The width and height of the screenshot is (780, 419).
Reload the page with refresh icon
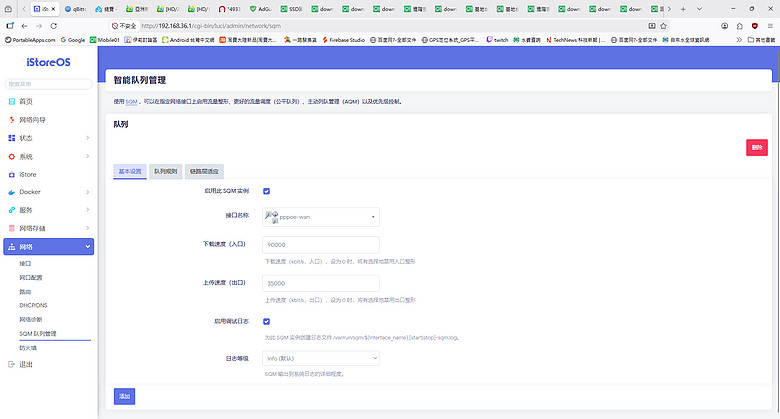point(54,26)
